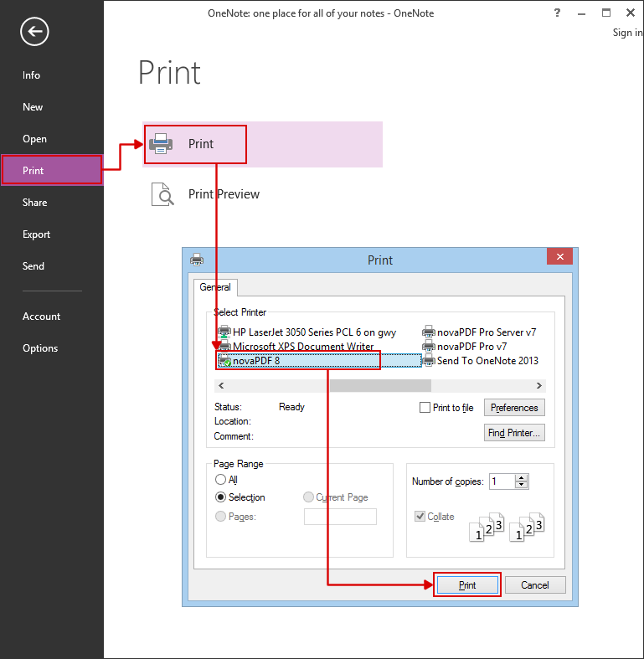
Task: Open printer Preferences
Action: click(514, 408)
